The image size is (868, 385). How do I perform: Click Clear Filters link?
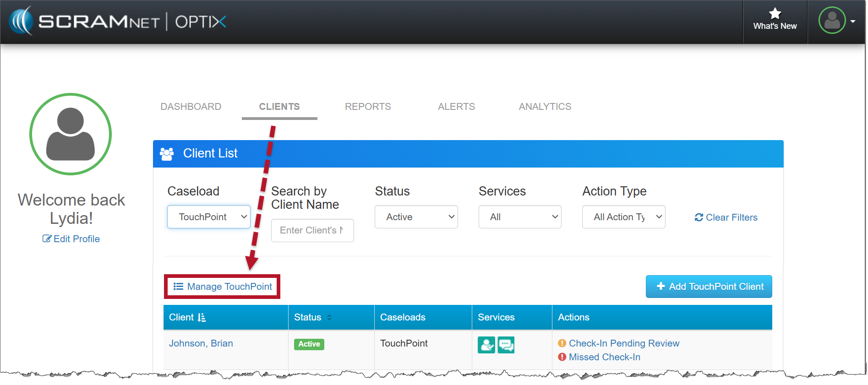point(726,217)
